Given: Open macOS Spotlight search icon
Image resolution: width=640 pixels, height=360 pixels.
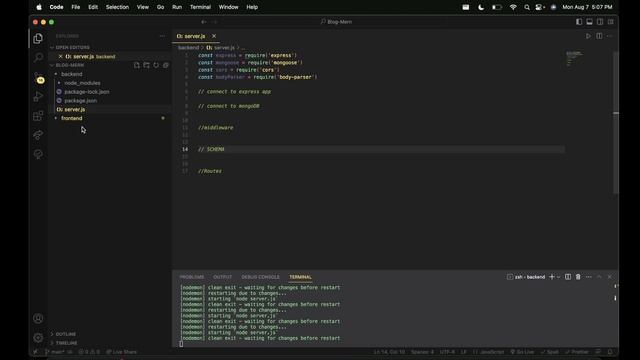Looking at the screenshot, I should [527, 7].
